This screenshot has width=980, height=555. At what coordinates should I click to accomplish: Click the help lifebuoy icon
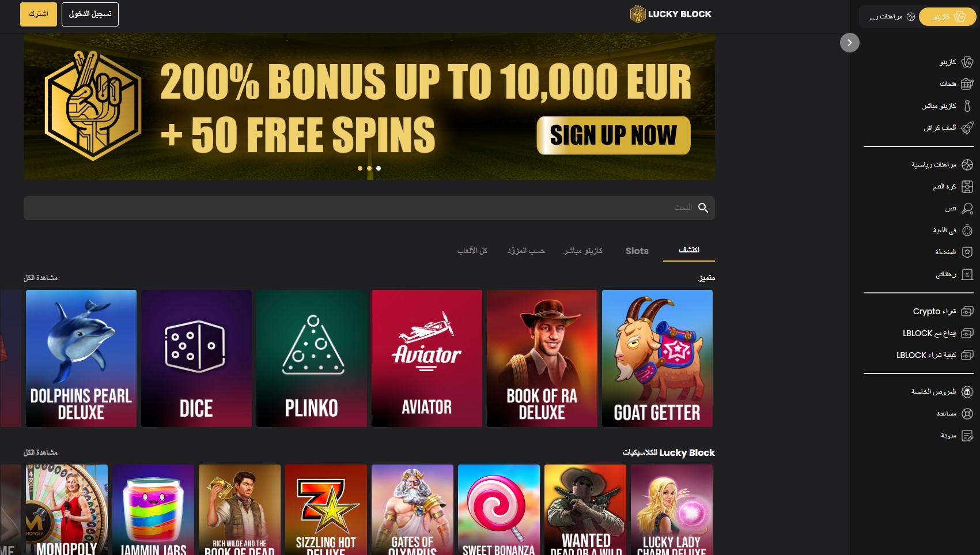pyautogui.click(x=967, y=414)
